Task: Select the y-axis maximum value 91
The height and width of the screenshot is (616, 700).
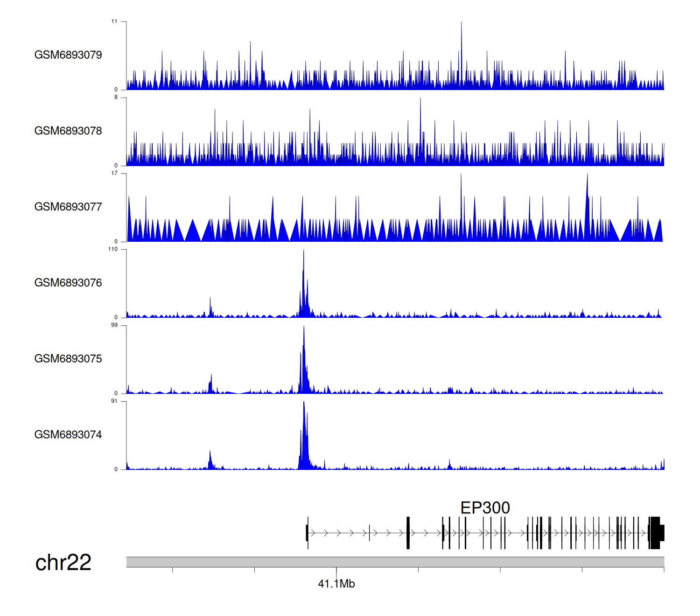Action: click(x=114, y=401)
